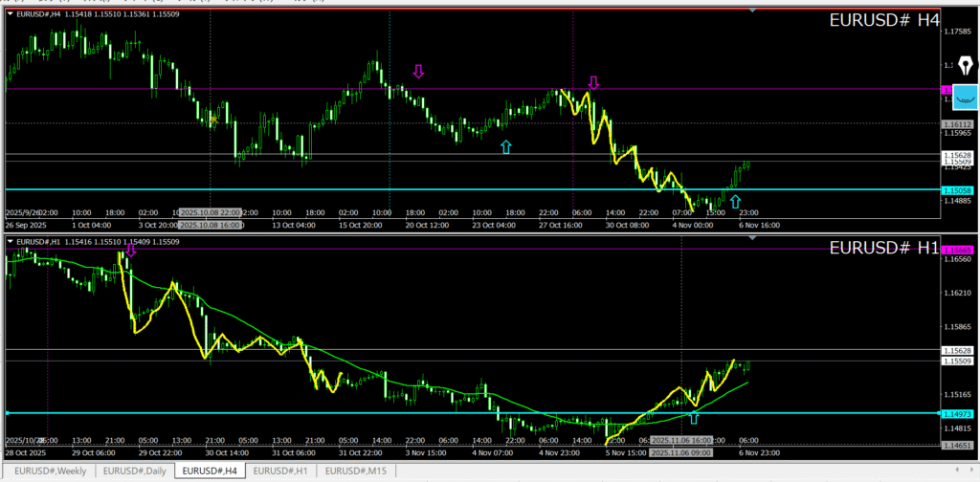This screenshot has height=482, width=980.
Task: Switch to the EURUSD#,Daily tab
Action: 136,471
